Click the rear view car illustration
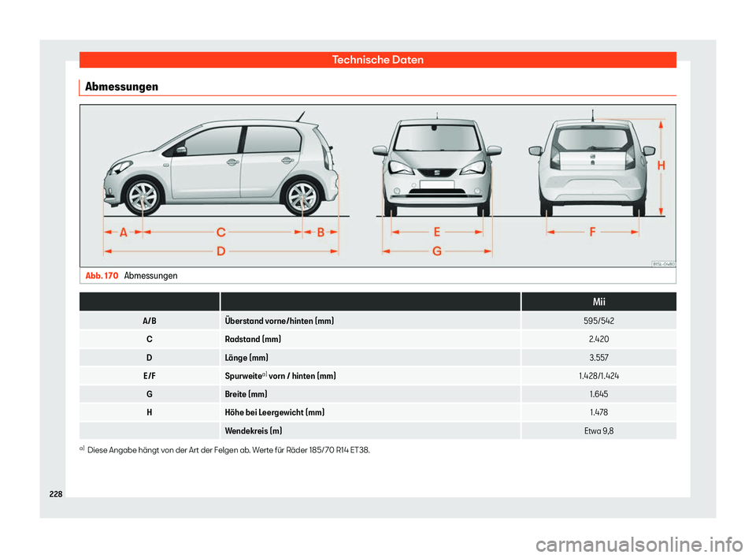This screenshot has width=756, height=558. [x=591, y=166]
